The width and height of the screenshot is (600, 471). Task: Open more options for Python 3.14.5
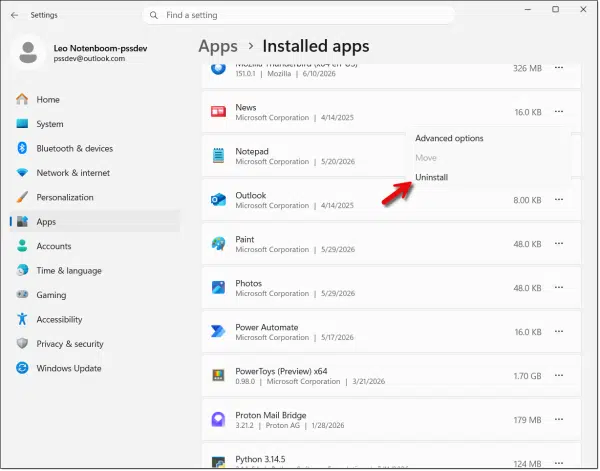coord(559,463)
